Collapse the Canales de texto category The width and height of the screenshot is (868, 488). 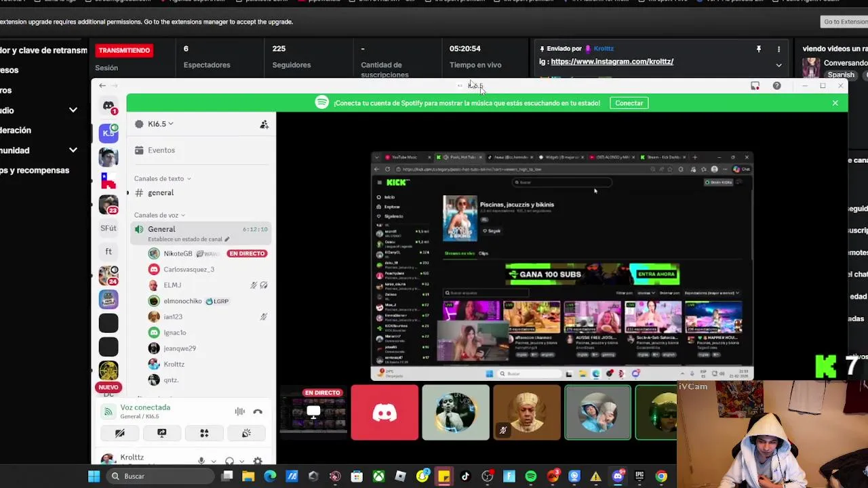[x=162, y=178]
